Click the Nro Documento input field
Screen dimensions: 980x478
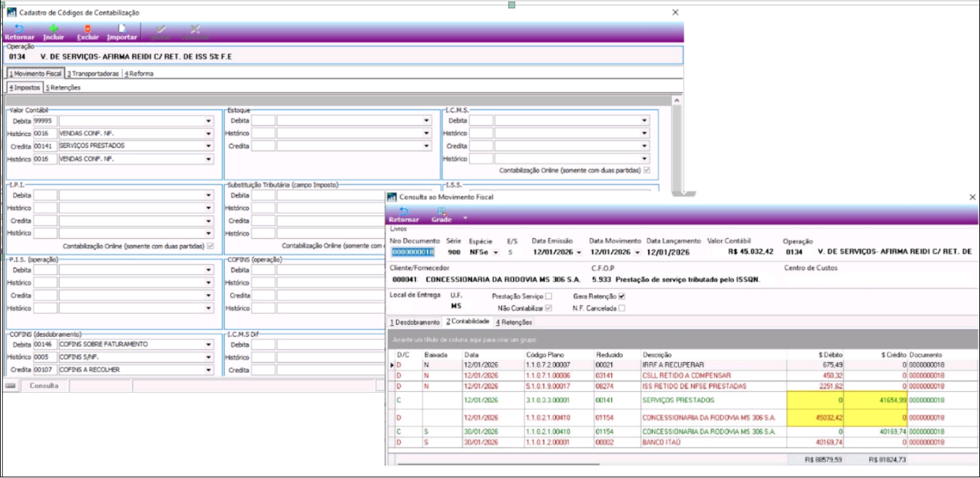pyautogui.click(x=412, y=252)
